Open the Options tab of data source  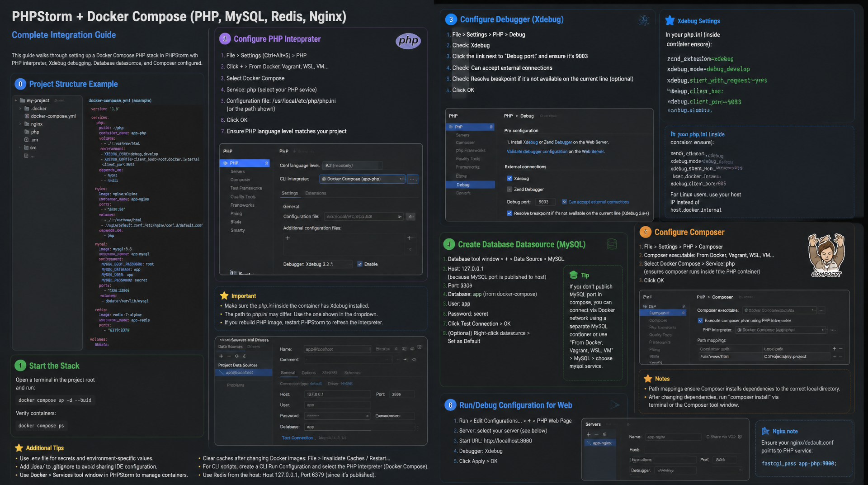(x=309, y=373)
